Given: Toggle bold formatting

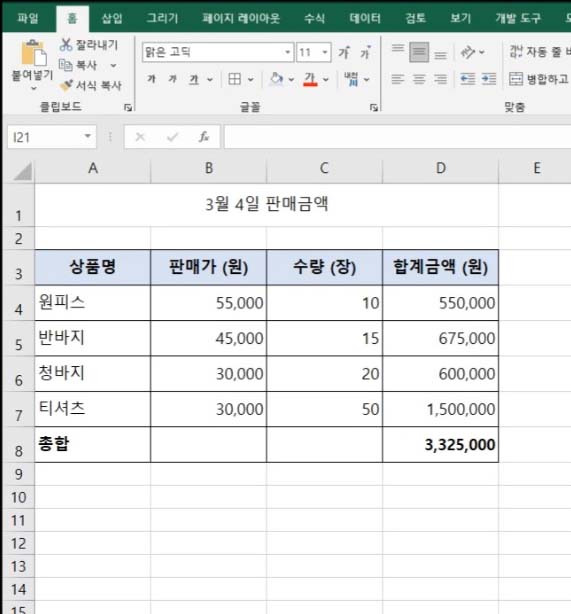Looking at the screenshot, I should (152, 79).
